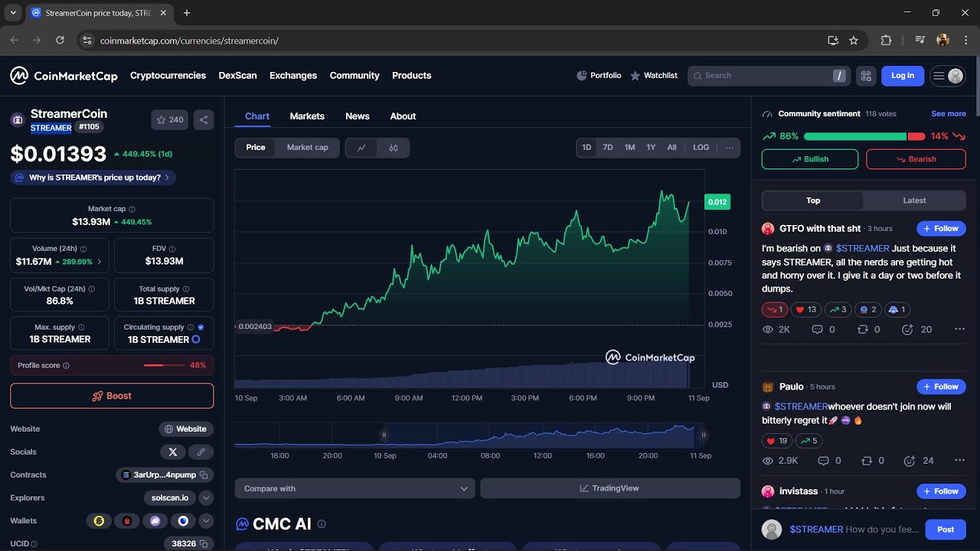Select the purple wallet icon
Screen dimensions: 980x551
(155, 521)
